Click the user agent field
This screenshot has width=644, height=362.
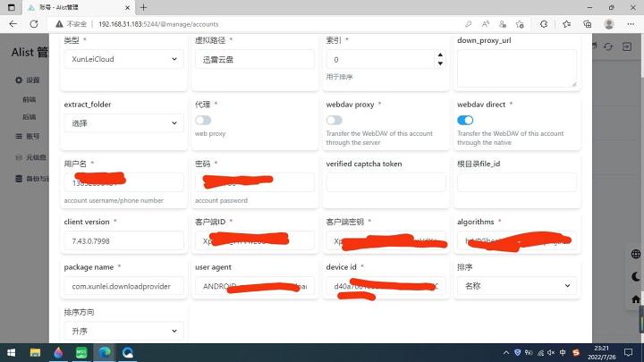(255, 286)
